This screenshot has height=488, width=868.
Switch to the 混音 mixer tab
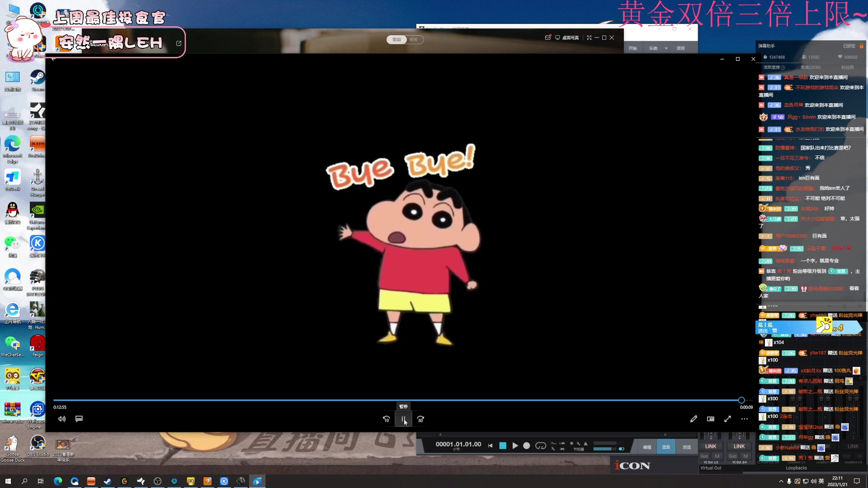(x=666, y=447)
